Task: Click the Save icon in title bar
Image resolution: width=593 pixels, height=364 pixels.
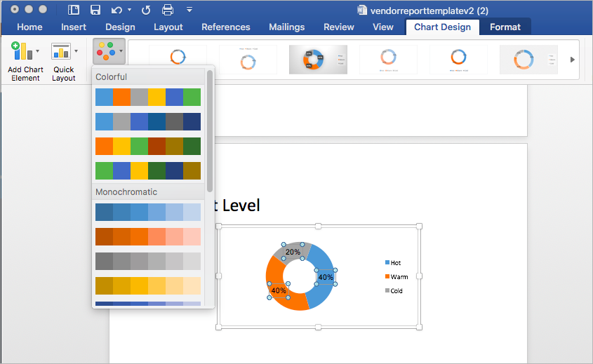Action: (95, 10)
